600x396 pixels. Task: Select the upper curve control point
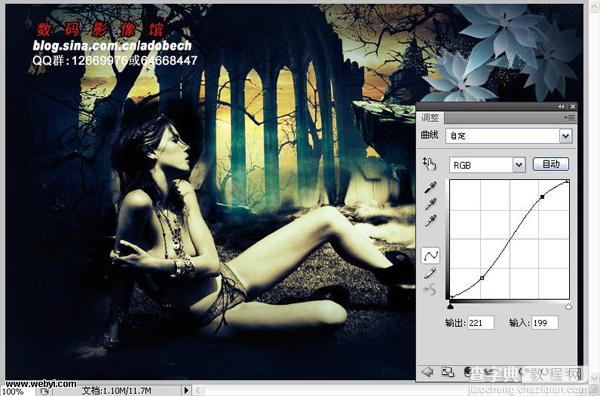pos(542,197)
